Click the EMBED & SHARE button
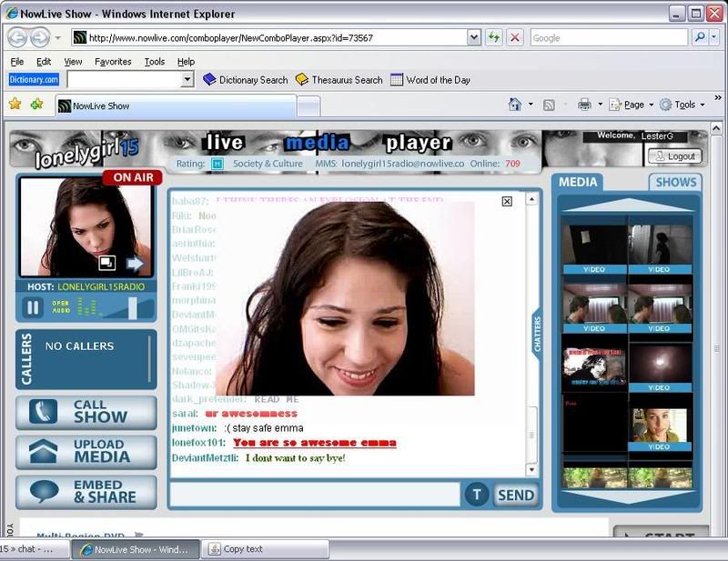The height and width of the screenshot is (561, 728). click(86, 491)
